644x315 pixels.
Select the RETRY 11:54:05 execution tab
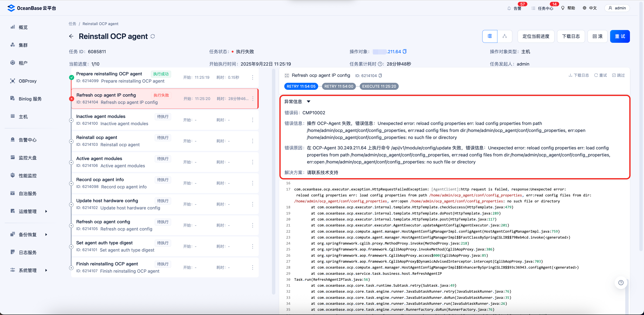301,86
